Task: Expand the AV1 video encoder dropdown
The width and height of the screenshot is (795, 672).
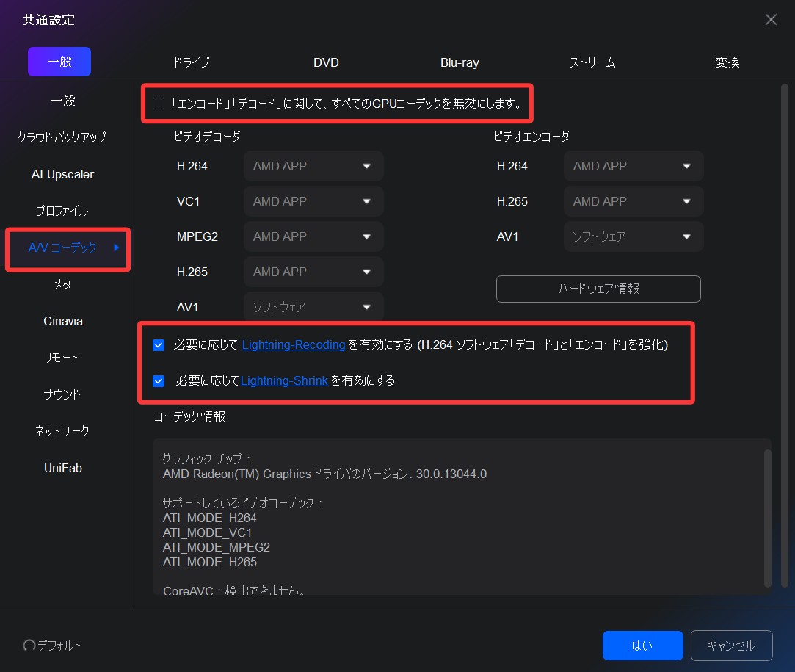Action: click(633, 236)
